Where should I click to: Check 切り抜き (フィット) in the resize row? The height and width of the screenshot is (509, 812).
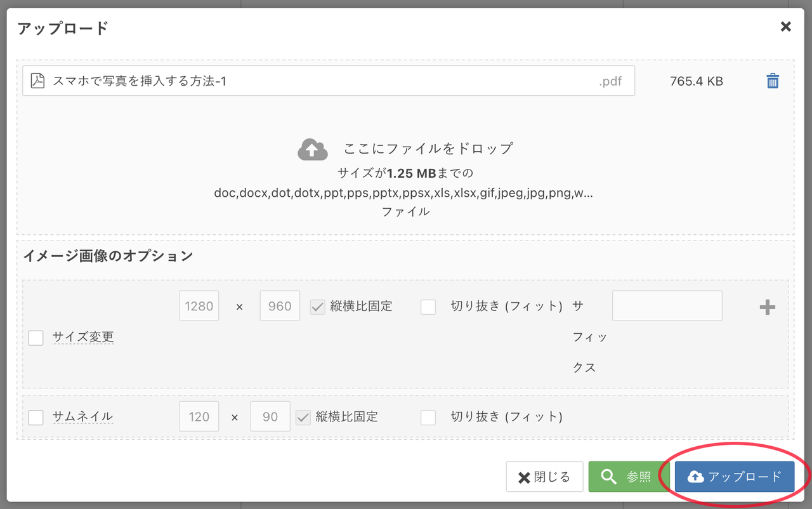428,307
